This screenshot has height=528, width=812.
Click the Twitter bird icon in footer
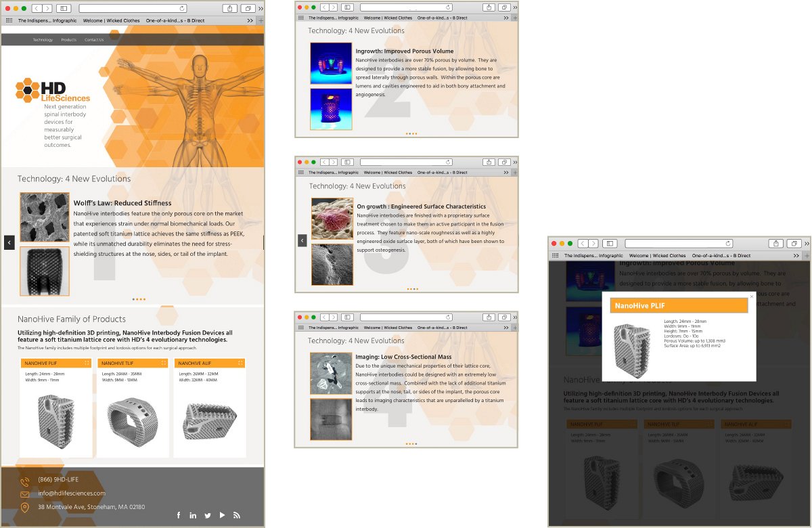(208, 516)
